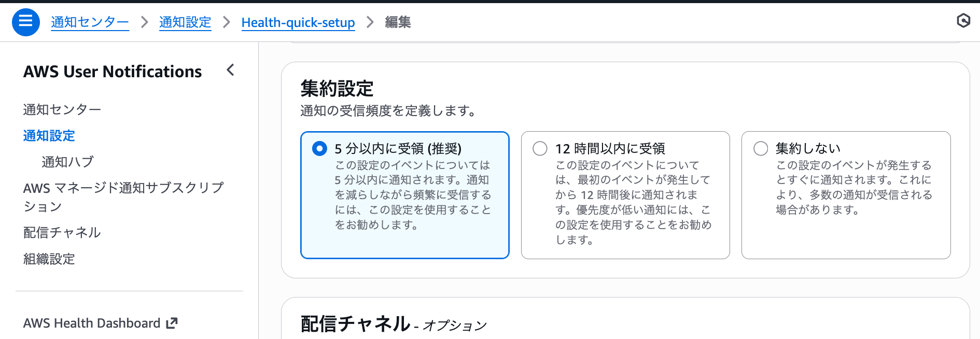Open 通知センター from the breadcrumb
Viewport: 980px width, 339px height.
point(89,22)
